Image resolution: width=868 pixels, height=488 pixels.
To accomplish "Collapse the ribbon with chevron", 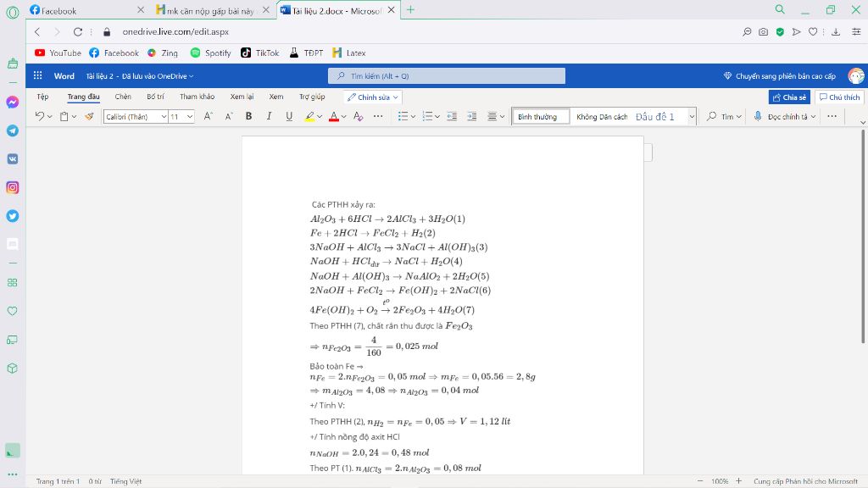I will pyautogui.click(x=862, y=122).
